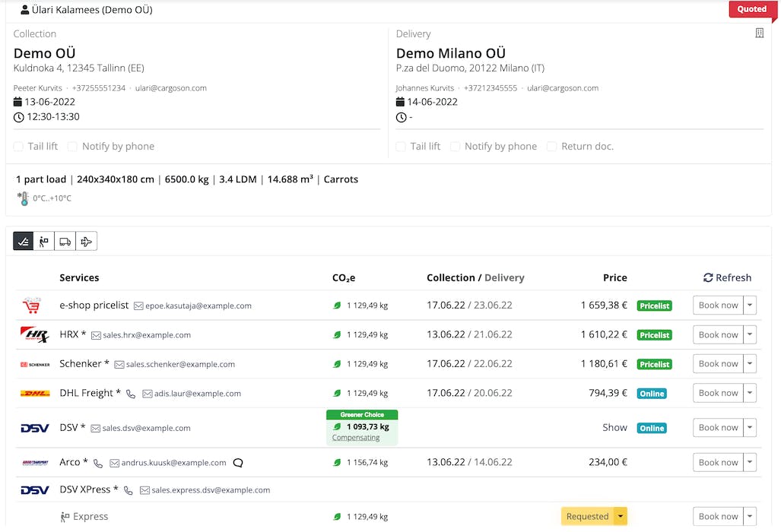This screenshot has width=781, height=532.
Task: Book now with DHL Freight
Action: pos(718,393)
